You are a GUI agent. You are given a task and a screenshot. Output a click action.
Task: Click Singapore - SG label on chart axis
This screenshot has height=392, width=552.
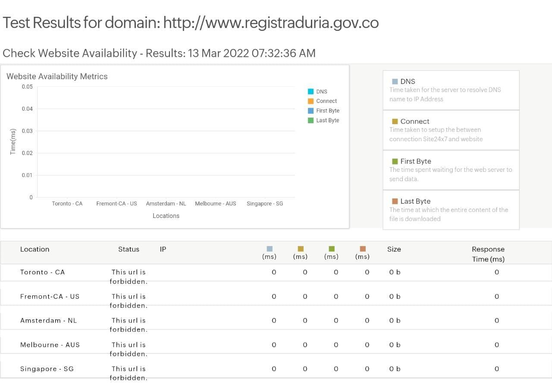pos(265,204)
